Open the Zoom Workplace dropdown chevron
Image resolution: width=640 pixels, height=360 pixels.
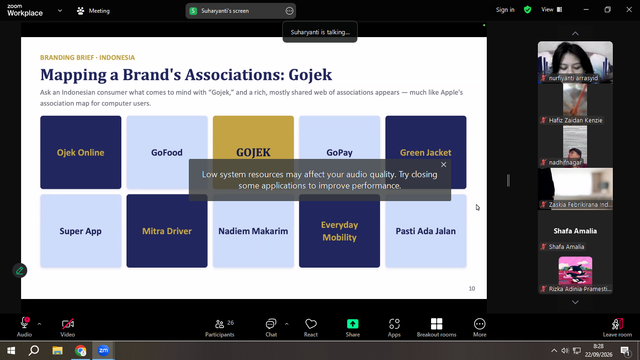(x=60, y=11)
